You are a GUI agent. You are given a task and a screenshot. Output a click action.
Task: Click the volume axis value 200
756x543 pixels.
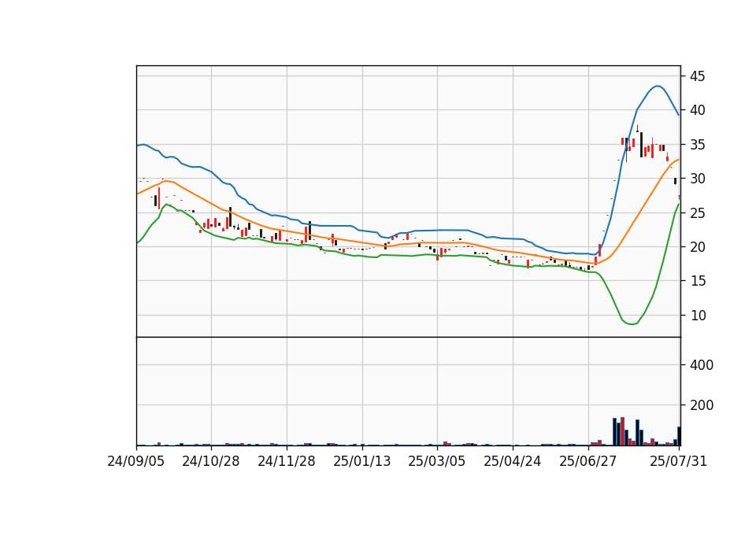coord(702,405)
